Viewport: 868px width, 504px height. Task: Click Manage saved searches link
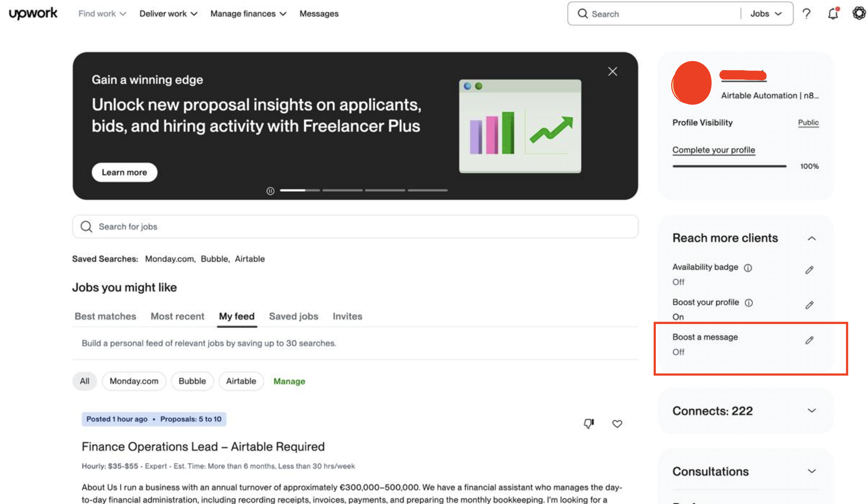point(289,381)
